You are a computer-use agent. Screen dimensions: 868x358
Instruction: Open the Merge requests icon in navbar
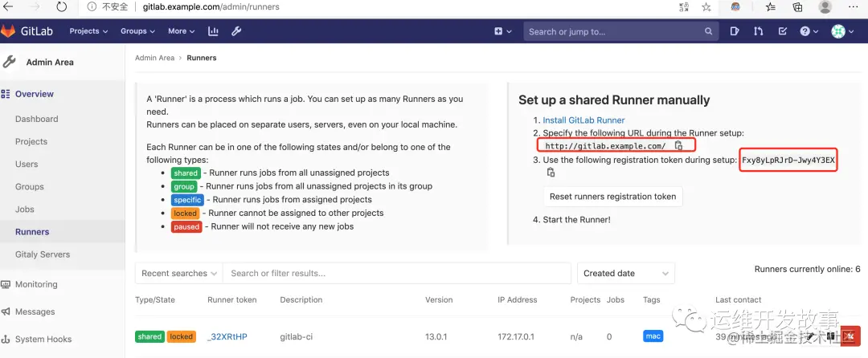759,31
